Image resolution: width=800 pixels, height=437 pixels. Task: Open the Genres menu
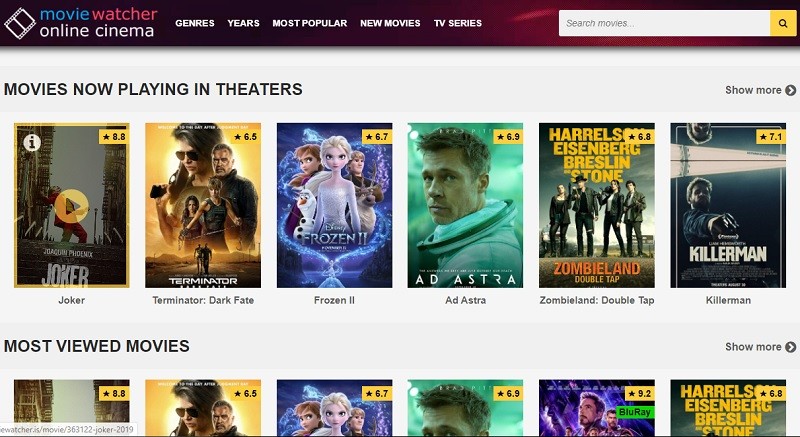(x=195, y=23)
